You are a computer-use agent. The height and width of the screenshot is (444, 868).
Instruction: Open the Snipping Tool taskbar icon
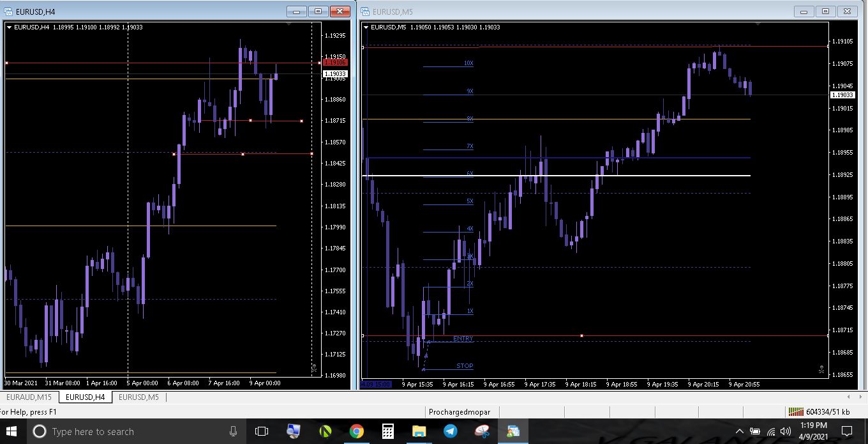(x=482, y=431)
